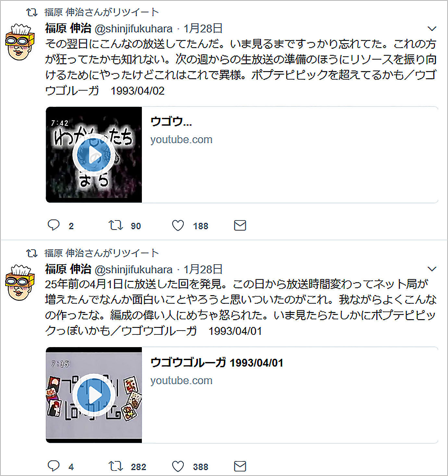Open the ウゴウゴルーガ 1993/04/01 card title
Viewport: 448px width, 476px height.
coord(217,362)
